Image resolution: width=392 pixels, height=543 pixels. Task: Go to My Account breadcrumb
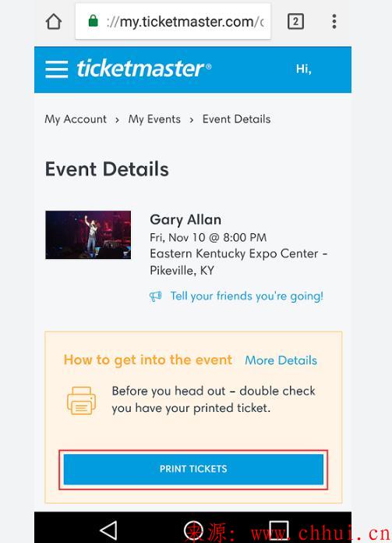pyautogui.click(x=76, y=119)
